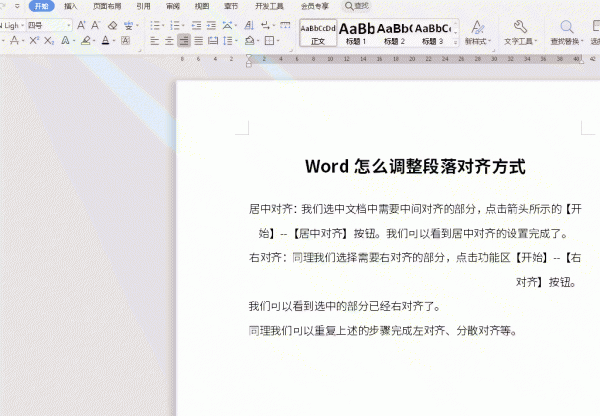The width and height of the screenshot is (600, 416).
Task: Click the paragraph starting 我们可以看到选中的部分
Action: tap(344, 306)
